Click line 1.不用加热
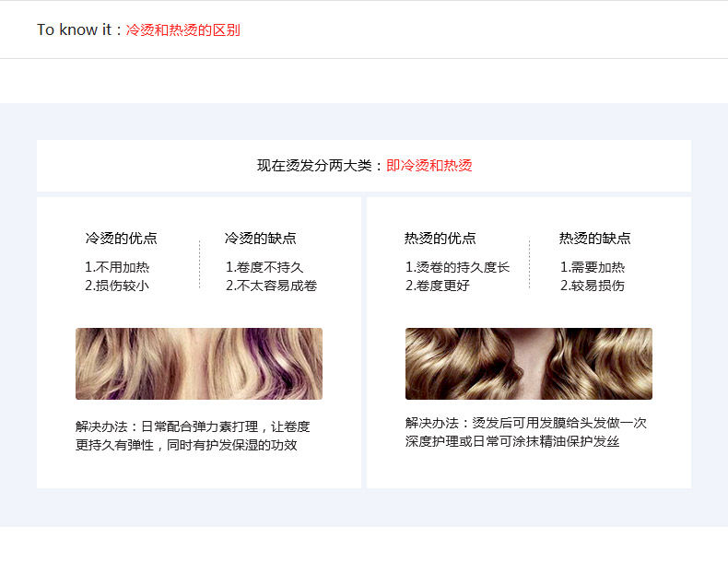Screen dimensions: 728x572 117,267
